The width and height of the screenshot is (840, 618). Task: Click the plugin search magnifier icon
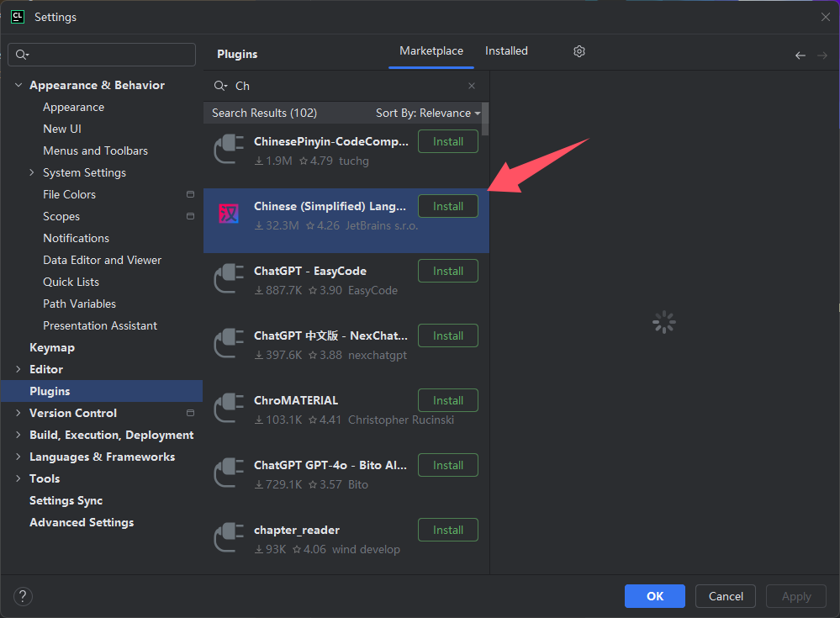pyautogui.click(x=220, y=86)
